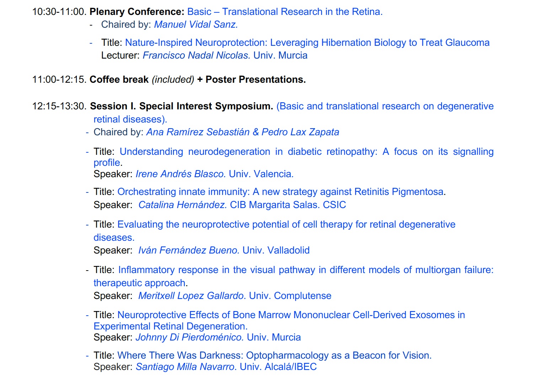Click lecturer Francisco Nadal Nicolas
Viewport: 556px width, 392px height.
pos(196,55)
